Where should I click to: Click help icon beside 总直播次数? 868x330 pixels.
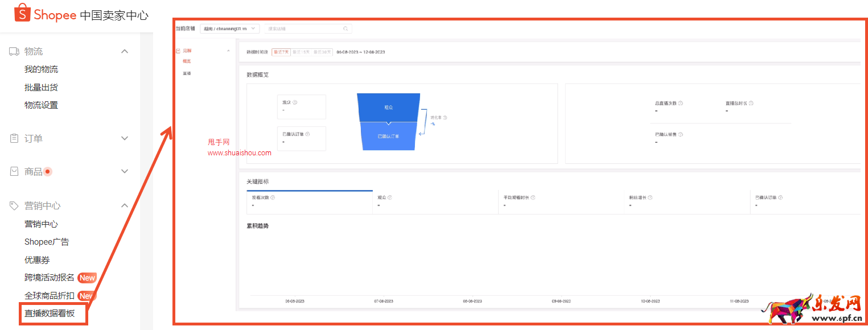[681, 104]
